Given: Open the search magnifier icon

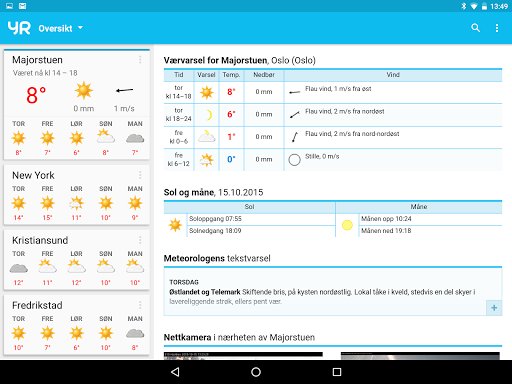Looking at the screenshot, I should pyautogui.click(x=476, y=28).
